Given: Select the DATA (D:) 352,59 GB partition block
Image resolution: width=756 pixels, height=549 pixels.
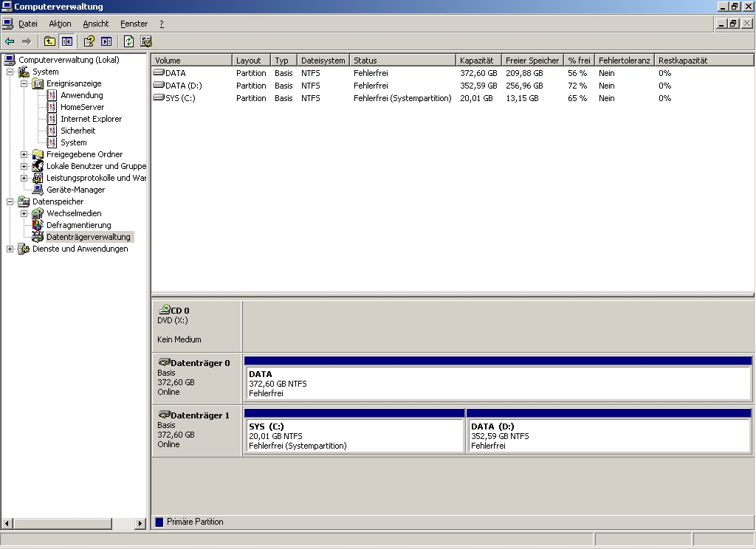Looking at the screenshot, I should click(x=609, y=432).
